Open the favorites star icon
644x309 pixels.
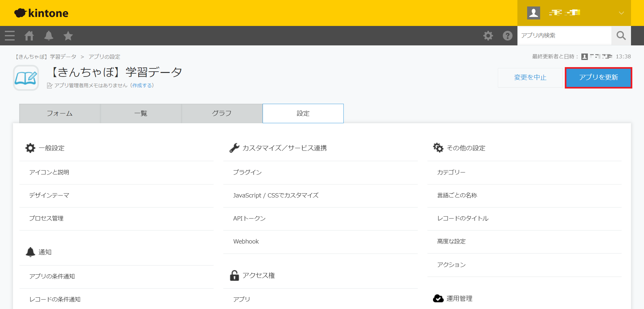pos(68,36)
